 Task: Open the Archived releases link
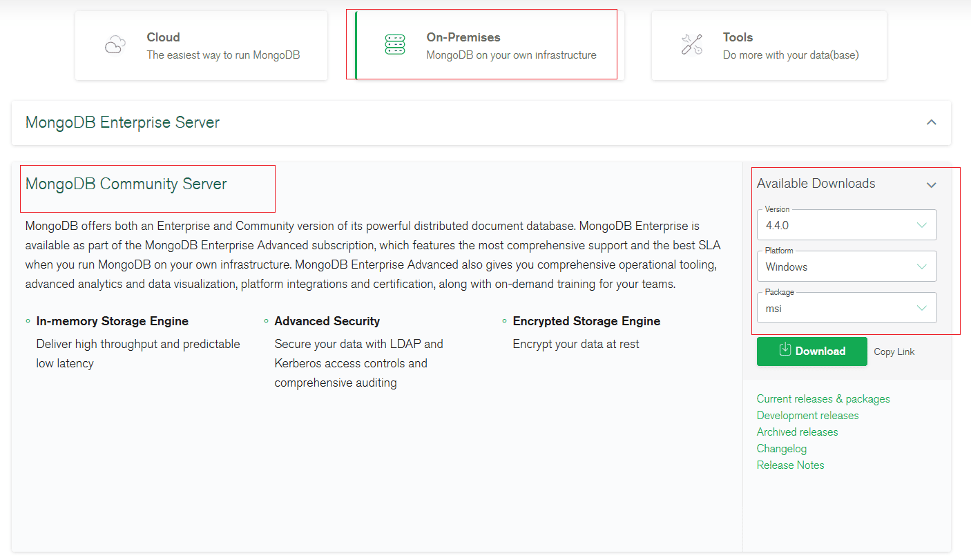(797, 432)
